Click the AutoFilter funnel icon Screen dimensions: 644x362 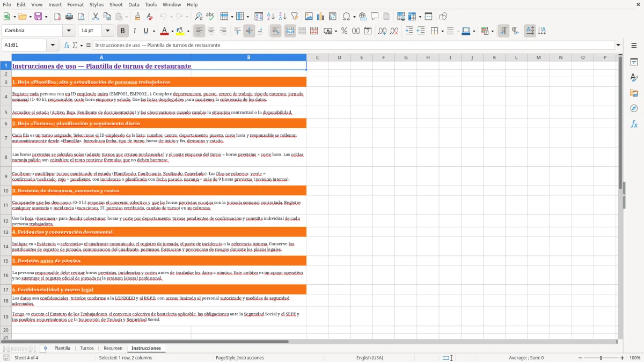[x=295, y=17]
